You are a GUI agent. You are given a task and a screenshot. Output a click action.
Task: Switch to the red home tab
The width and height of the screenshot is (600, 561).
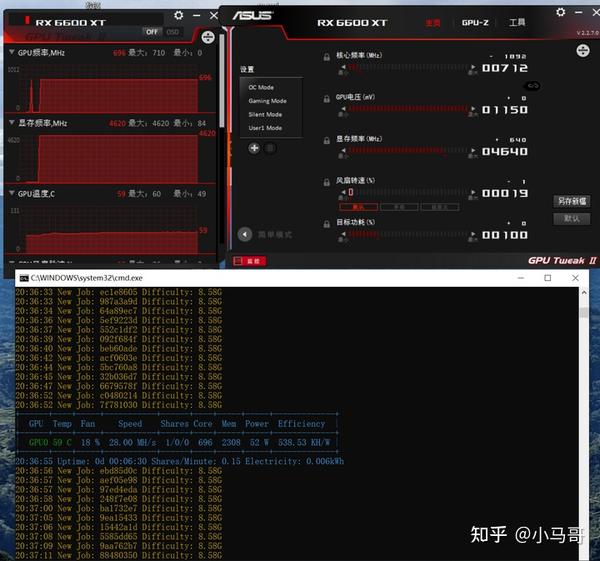click(433, 23)
